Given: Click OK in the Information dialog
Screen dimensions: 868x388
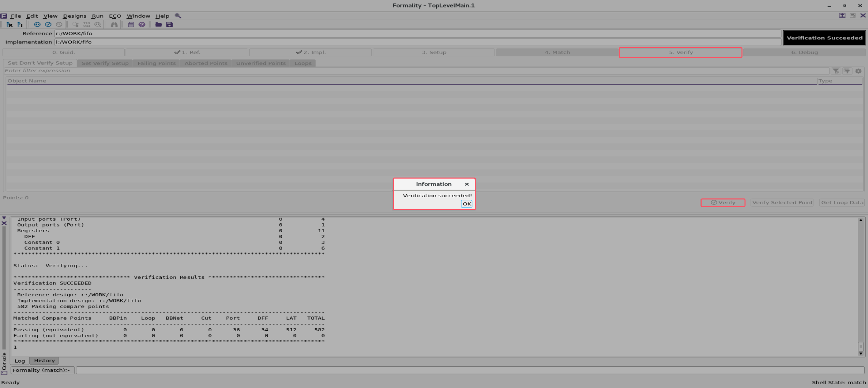Looking at the screenshot, I should coord(466,204).
